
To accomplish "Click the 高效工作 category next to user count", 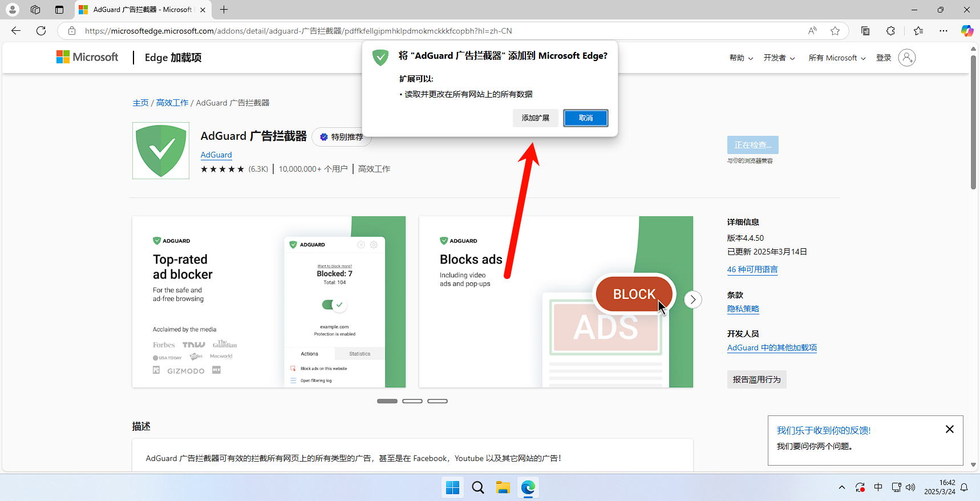I will (x=374, y=169).
